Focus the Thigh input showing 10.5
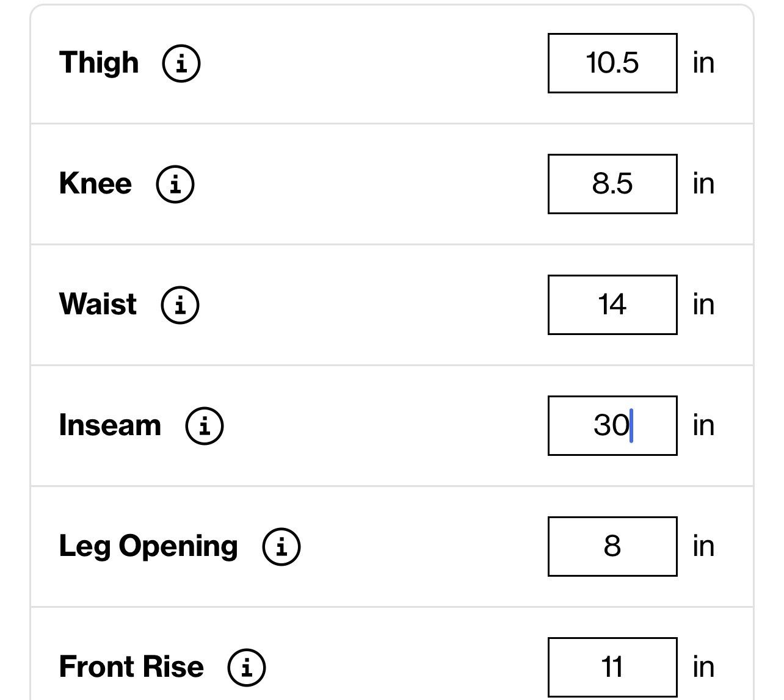Image resolution: width=784 pixels, height=700 pixels. coord(612,63)
